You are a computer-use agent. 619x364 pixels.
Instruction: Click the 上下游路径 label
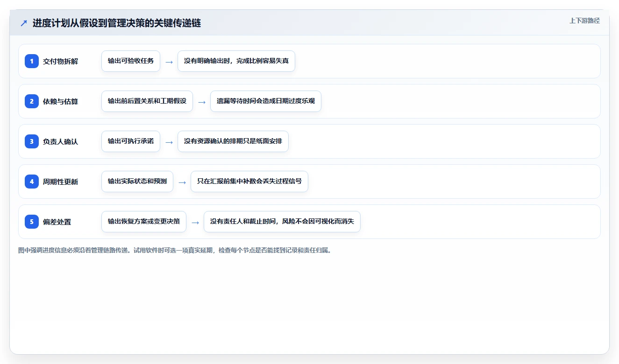coord(584,21)
